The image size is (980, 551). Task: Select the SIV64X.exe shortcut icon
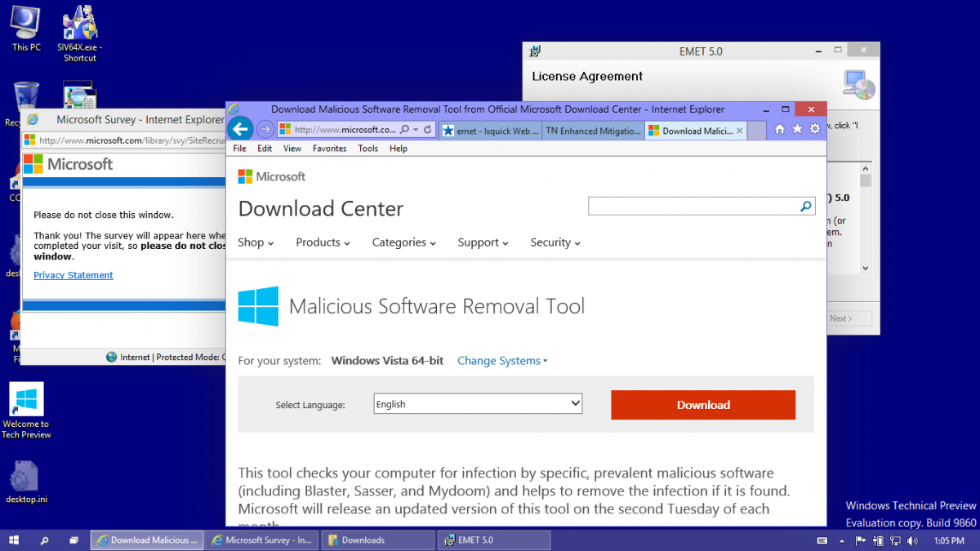80,34
